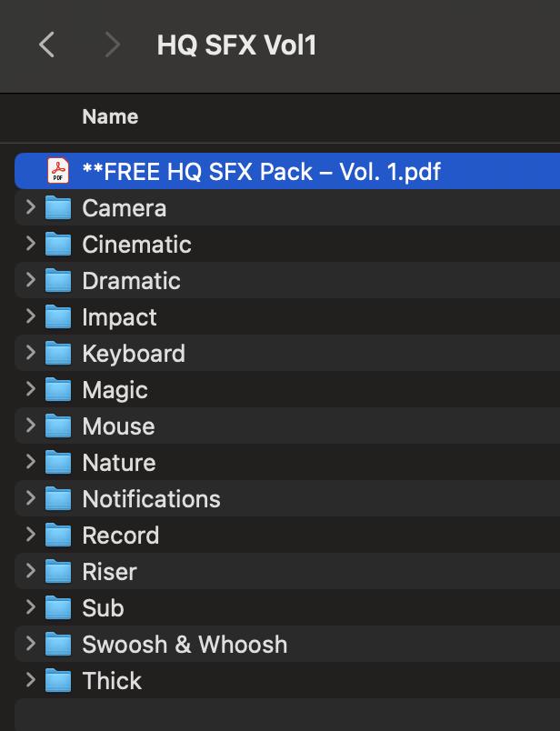Expand the Nature folder arrow
Viewport: 560px width, 731px height.
click(30, 462)
